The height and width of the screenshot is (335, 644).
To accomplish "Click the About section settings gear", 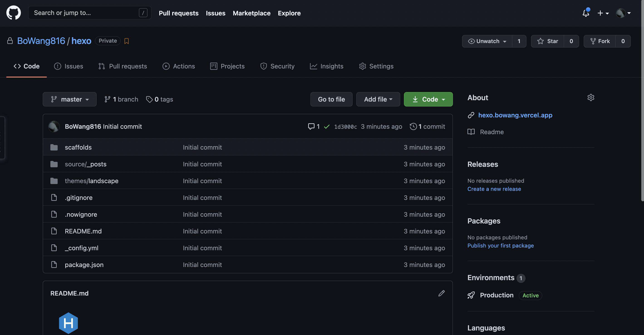I will [590, 97].
